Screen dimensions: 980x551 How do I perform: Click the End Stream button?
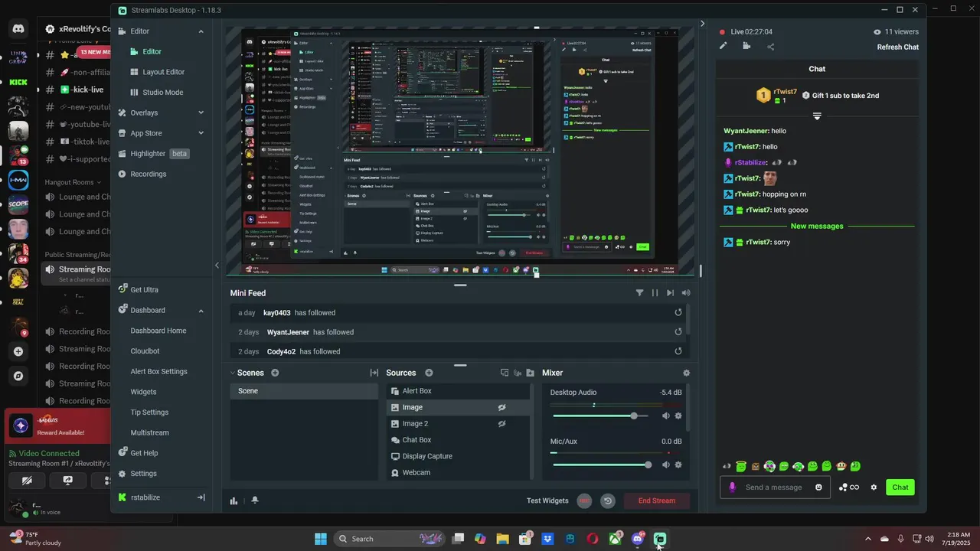(x=657, y=500)
